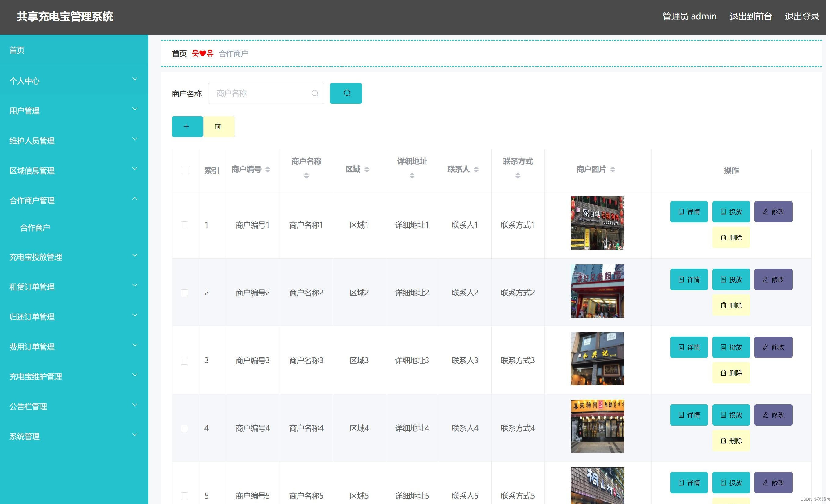
Task: Click 退出登录 in the header
Action: (802, 16)
